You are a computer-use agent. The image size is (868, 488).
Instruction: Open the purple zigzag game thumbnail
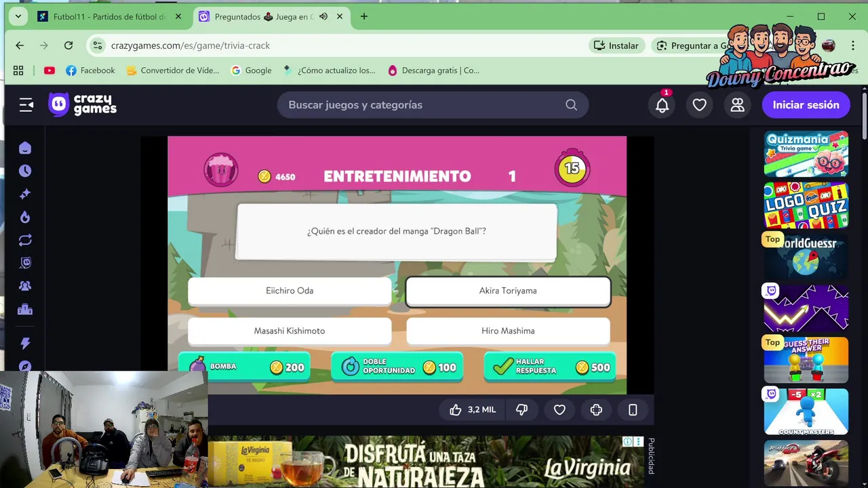(806, 308)
